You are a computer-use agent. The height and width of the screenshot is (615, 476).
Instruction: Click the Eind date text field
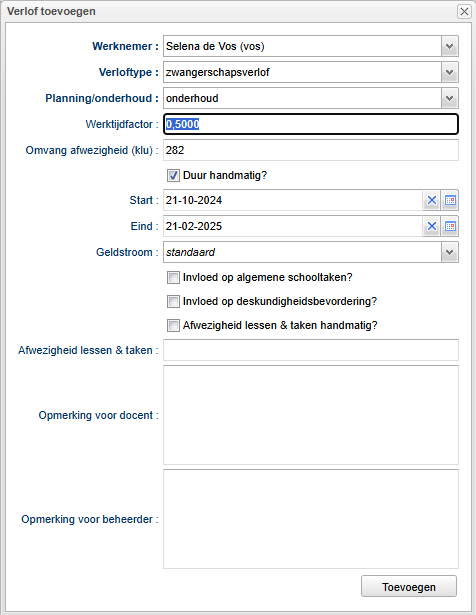(x=293, y=226)
